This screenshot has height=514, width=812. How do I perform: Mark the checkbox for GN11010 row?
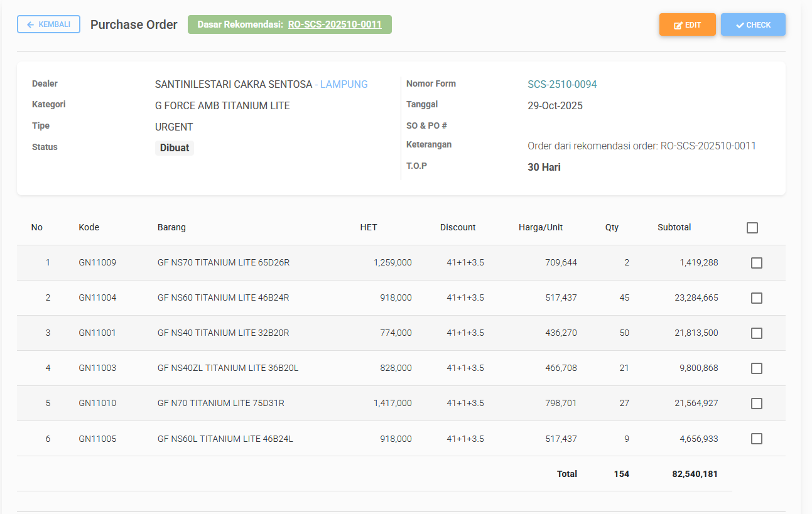[x=756, y=404]
